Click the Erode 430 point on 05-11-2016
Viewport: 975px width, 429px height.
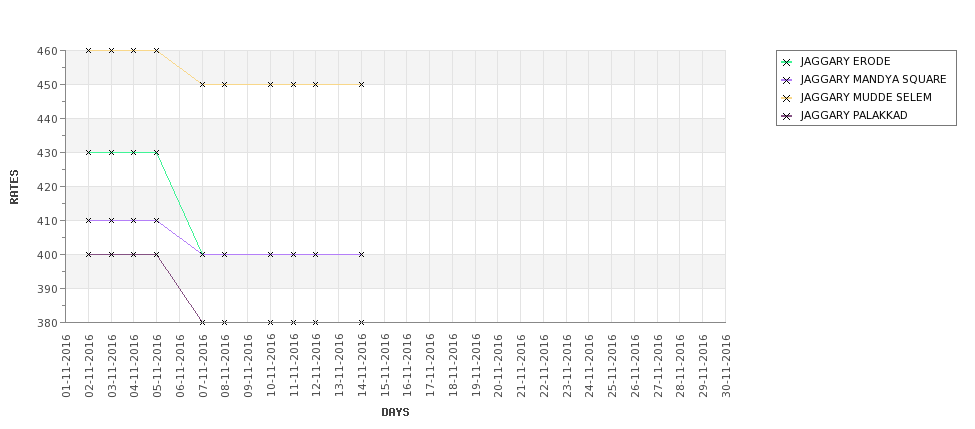pos(156,152)
